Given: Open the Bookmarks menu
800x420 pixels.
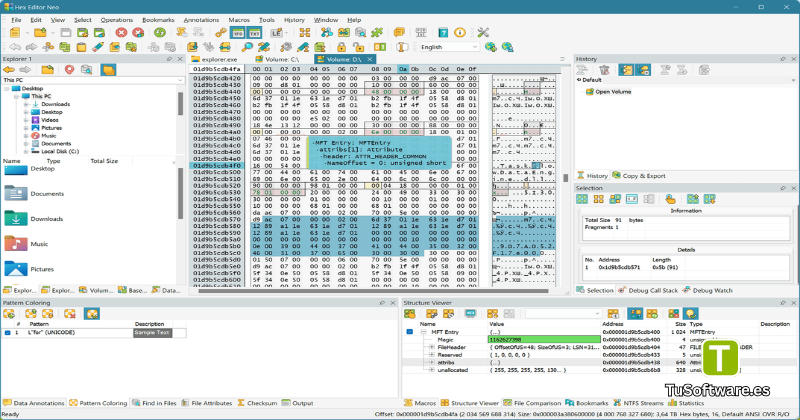Looking at the screenshot, I should [158, 20].
